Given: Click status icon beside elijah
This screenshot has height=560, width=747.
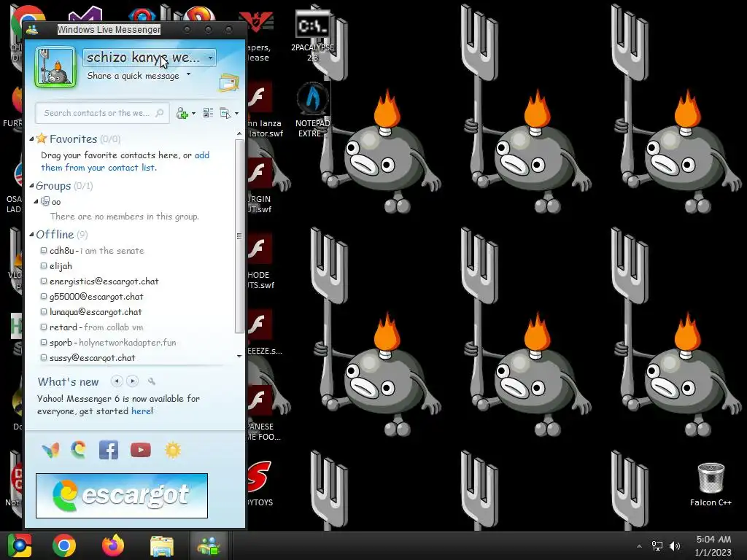Looking at the screenshot, I should point(44,265).
